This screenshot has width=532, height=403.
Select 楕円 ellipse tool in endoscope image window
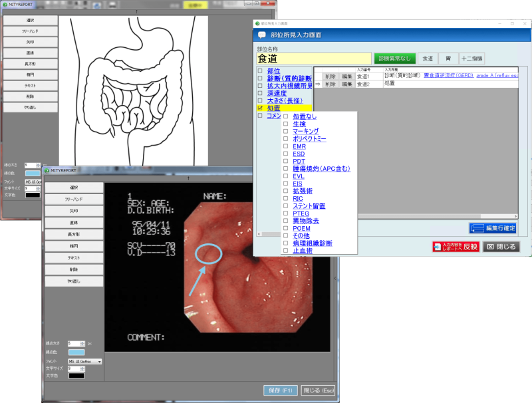[74, 246]
